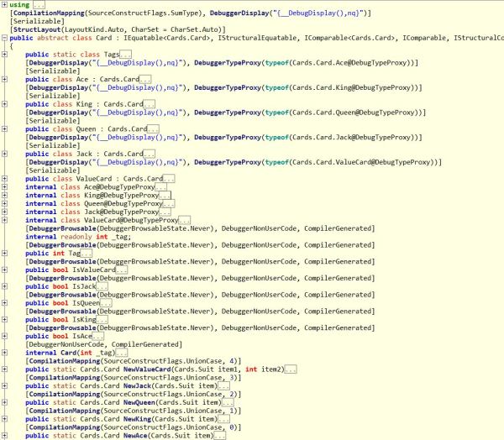
Task: Click the 'NewKing' method name
Action: click(x=137, y=419)
